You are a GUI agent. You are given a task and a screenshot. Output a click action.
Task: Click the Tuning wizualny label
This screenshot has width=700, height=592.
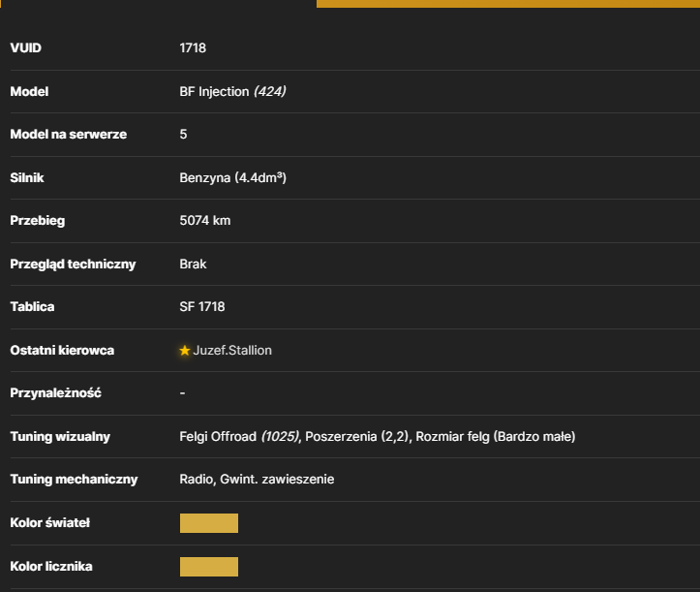tap(60, 437)
